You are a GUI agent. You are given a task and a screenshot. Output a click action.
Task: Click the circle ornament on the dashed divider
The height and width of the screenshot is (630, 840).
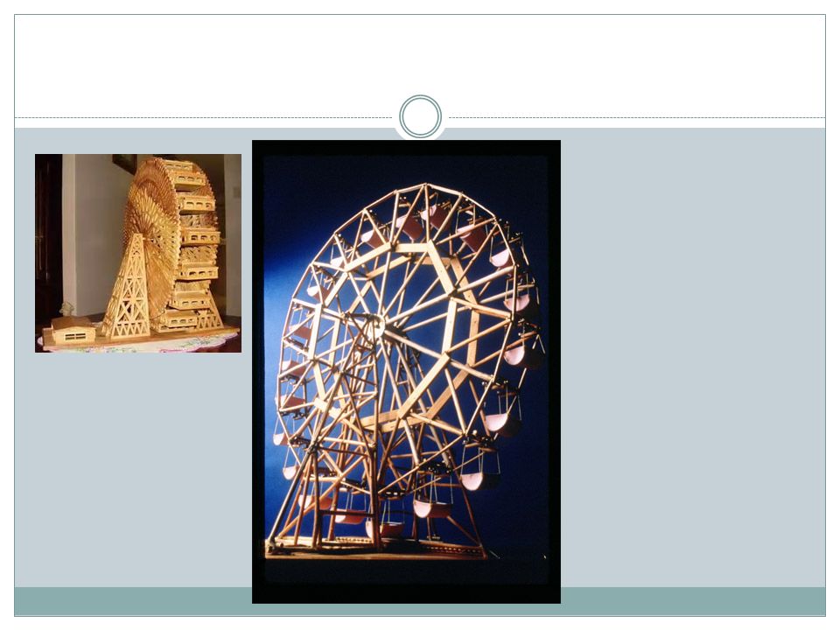(x=421, y=116)
